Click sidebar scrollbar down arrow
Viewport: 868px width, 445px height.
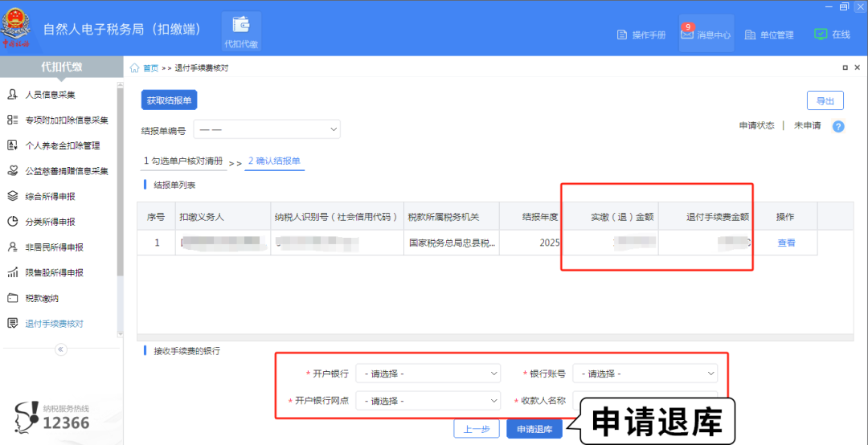click(120, 334)
